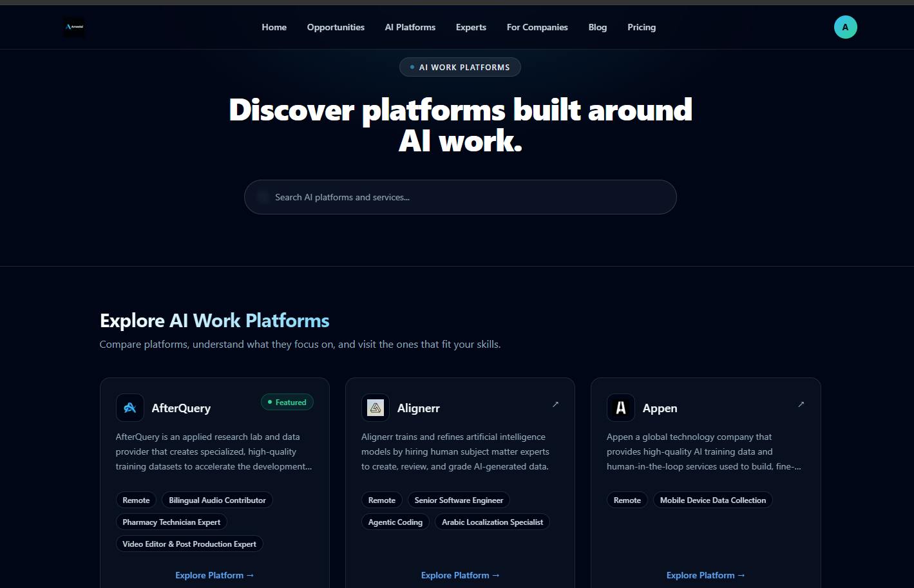Click the Discover platforms hero headline
The width and height of the screenshot is (914, 588).
click(x=461, y=125)
